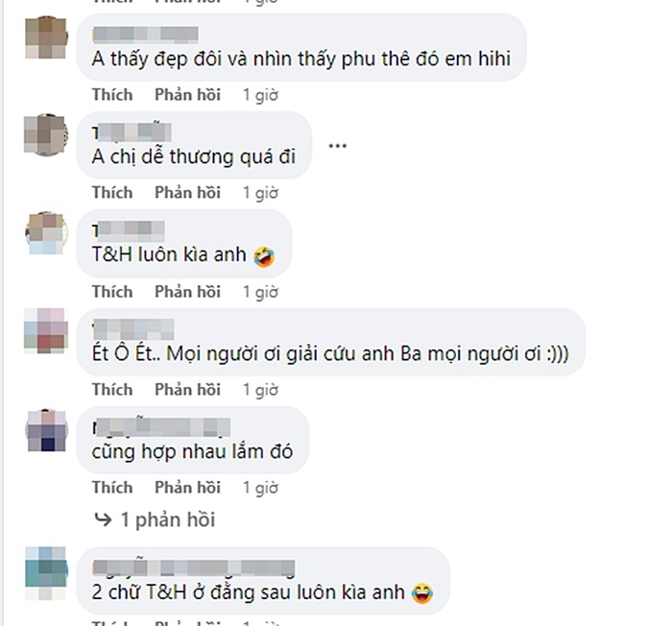The width and height of the screenshot is (672, 626).
Task: Expand '1 phản hồi' replies thread
Action: (168, 519)
